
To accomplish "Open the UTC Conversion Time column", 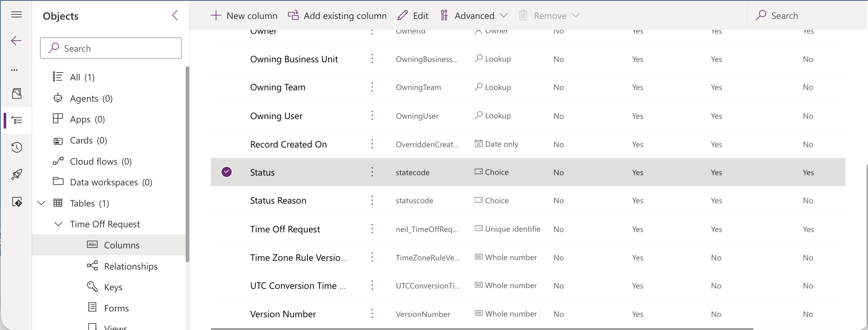I will pos(298,286).
